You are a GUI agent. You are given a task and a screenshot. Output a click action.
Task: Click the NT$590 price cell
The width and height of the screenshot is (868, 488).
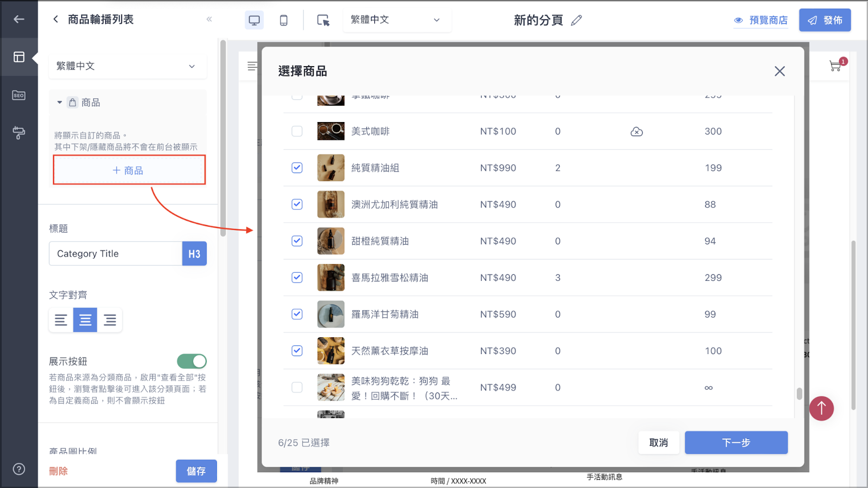498,314
